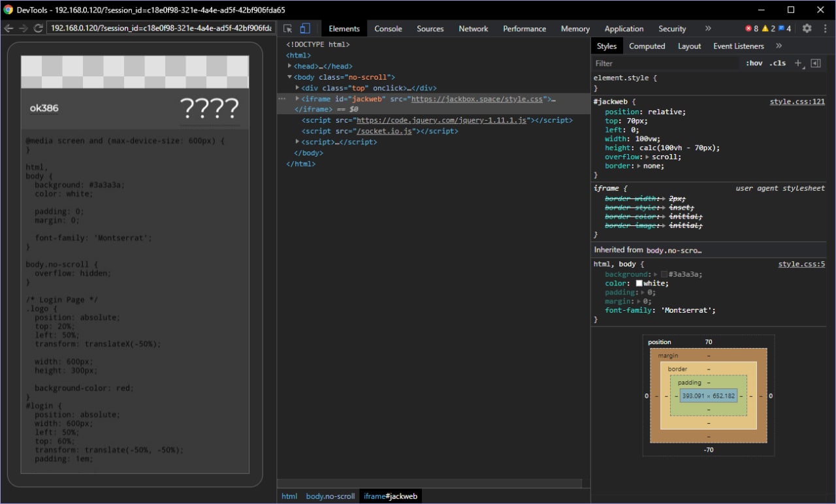Viewport: 836px width, 504px height.
Task: Show the 2 warnings counter
Action: (x=768, y=29)
